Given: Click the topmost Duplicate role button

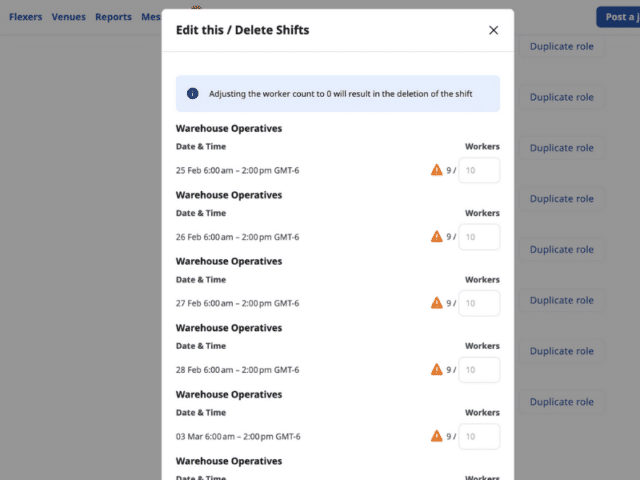Looking at the screenshot, I should pyautogui.click(x=561, y=46).
